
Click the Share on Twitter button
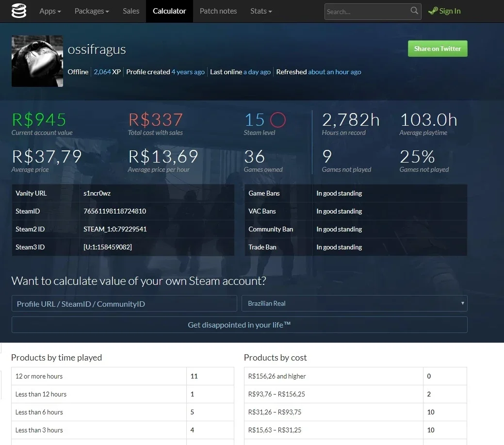(438, 49)
